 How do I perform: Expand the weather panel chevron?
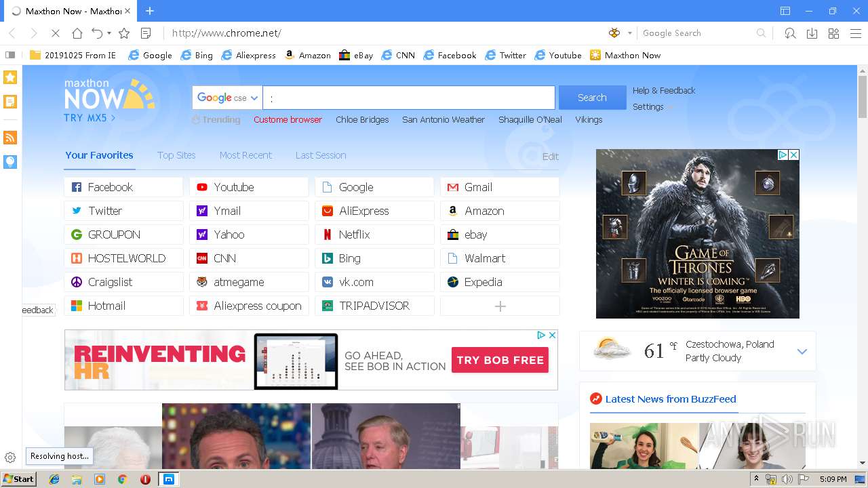(802, 351)
